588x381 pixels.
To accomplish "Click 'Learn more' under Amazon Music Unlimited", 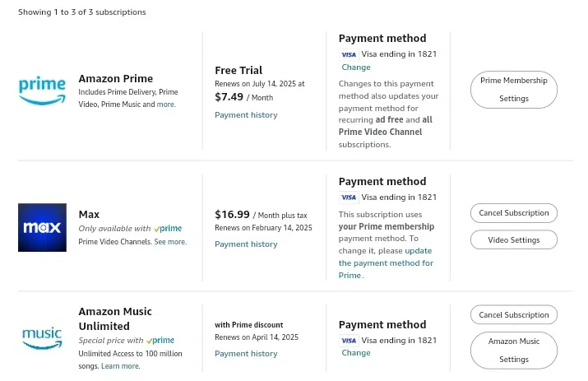I will [120, 366].
